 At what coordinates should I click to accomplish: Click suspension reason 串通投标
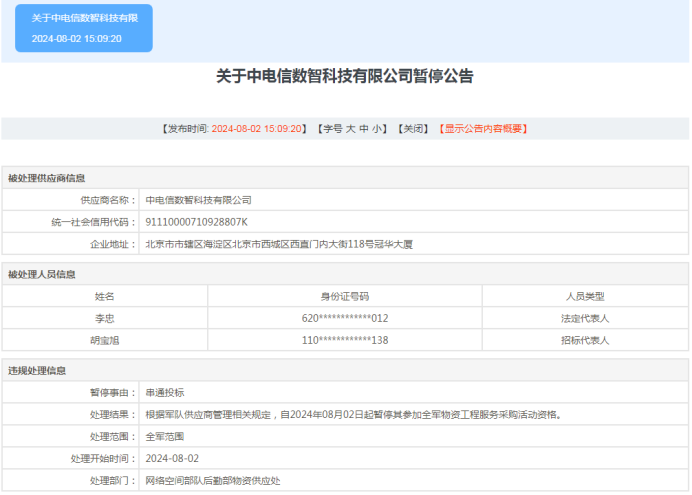pos(165,392)
